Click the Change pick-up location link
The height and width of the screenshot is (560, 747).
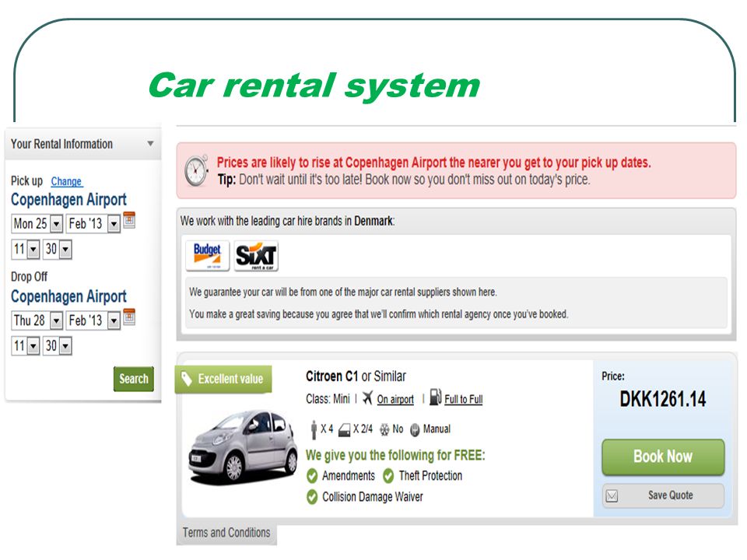coord(67,181)
